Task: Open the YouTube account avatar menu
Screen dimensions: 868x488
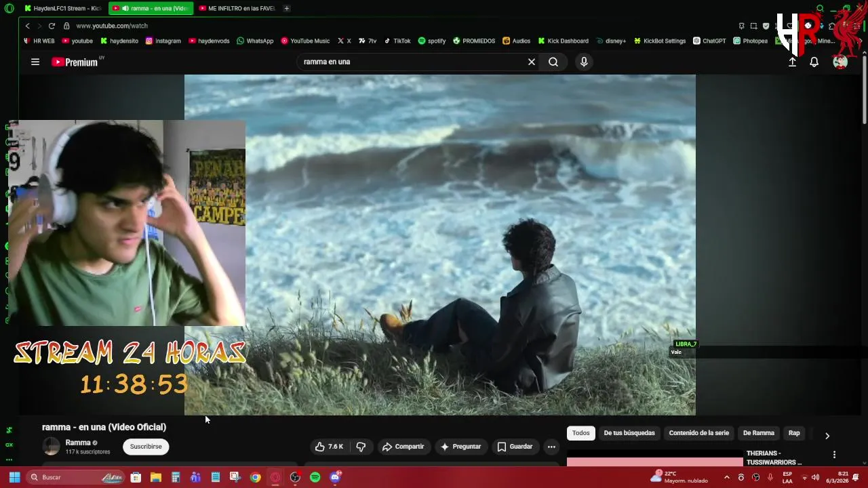Action: (840, 62)
